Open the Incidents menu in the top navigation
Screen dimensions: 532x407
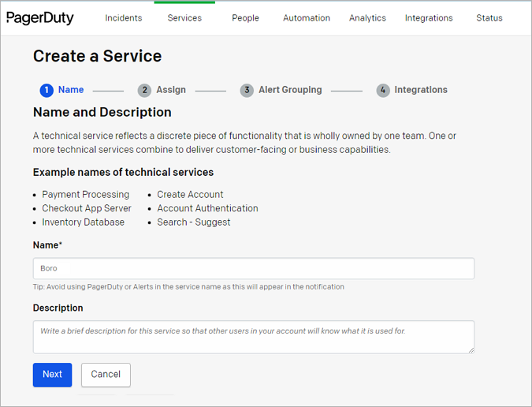[x=124, y=18]
